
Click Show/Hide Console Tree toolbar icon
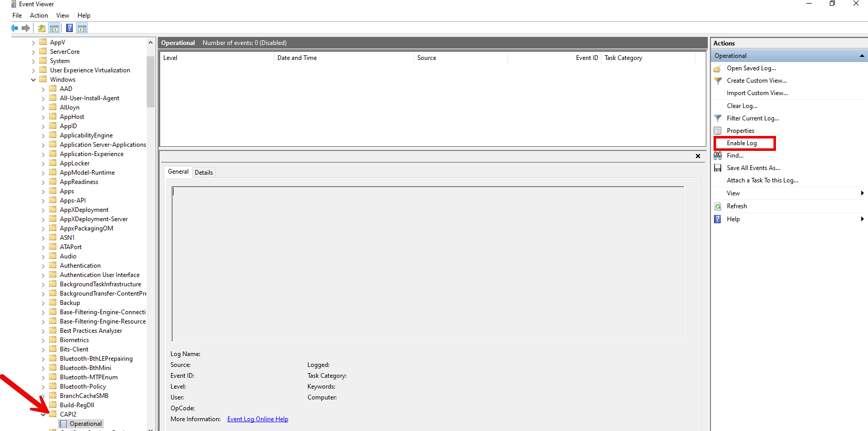[x=54, y=28]
